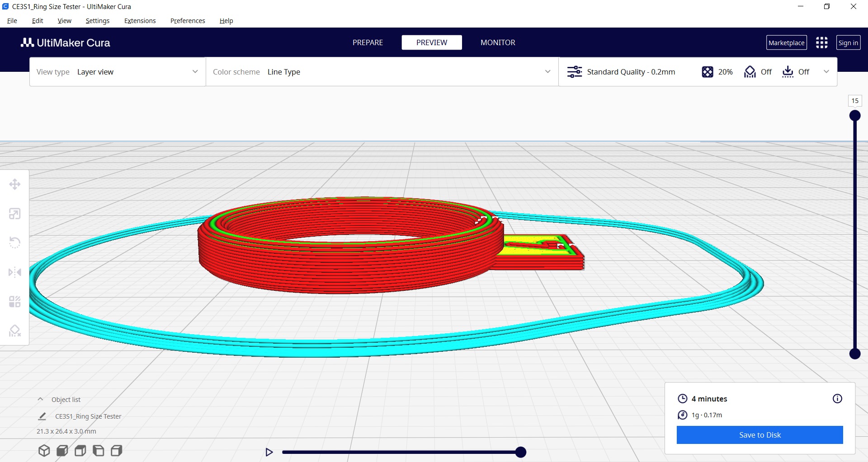This screenshot has width=868, height=462.
Task: Open the Preferences menu
Action: pyautogui.click(x=188, y=21)
